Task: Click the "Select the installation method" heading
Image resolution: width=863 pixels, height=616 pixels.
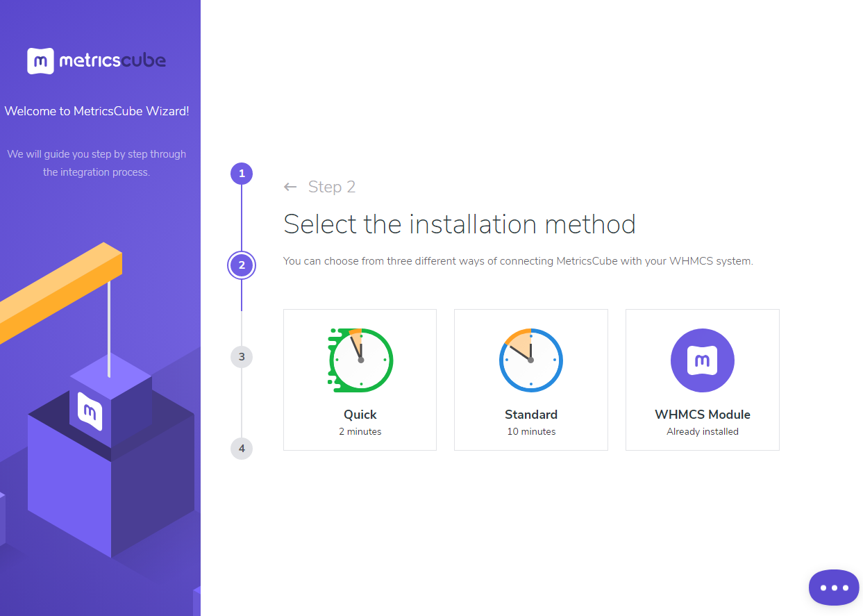Action: pyautogui.click(x=460, y=224)
